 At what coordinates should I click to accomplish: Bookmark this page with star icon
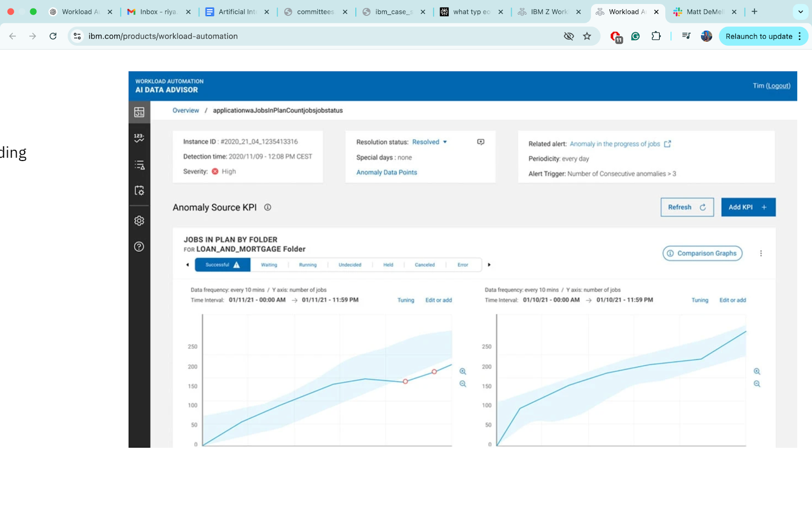tap(587, 36)
